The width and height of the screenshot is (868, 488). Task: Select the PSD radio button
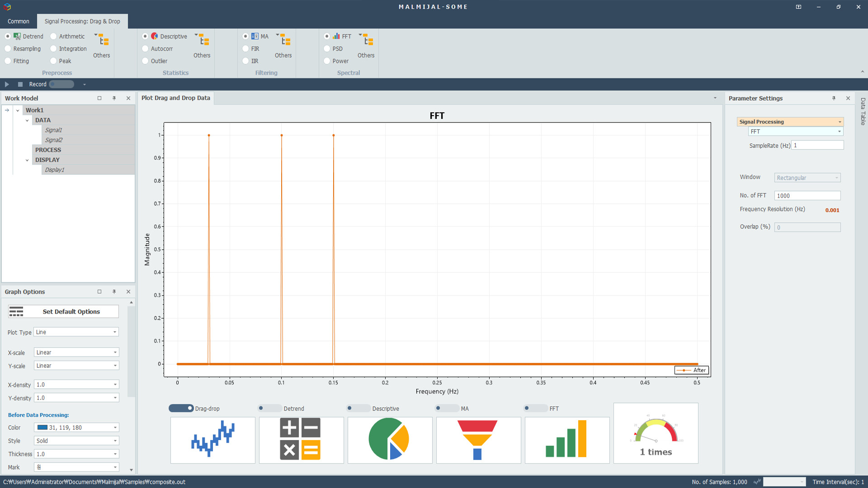coord(327,49)
